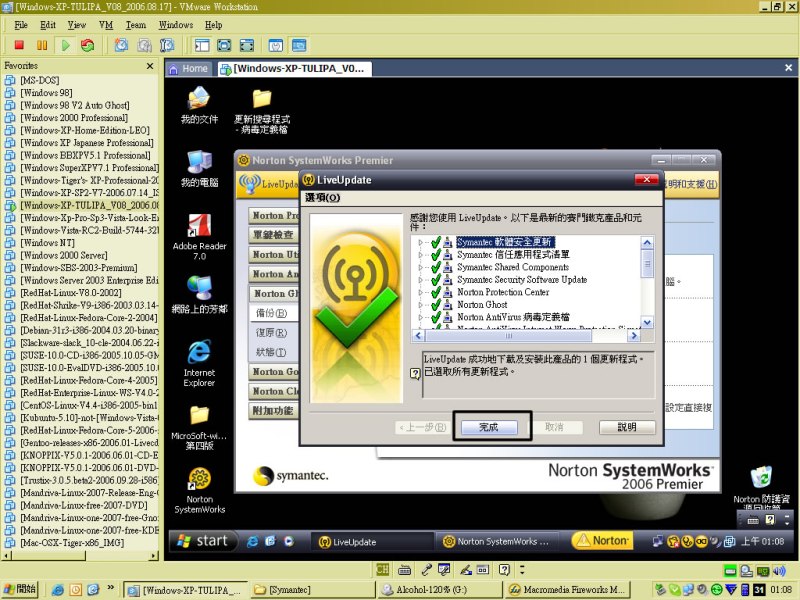Image resolution: width=800 pixels, height=600 pixels.
Task: Open the Snapshot Manager toolbar icon
Action: tap(167, 45)
